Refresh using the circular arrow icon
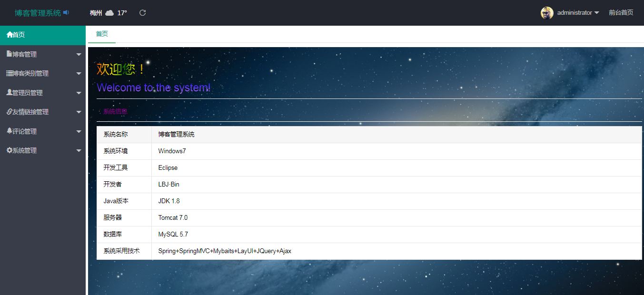Viewport: 644px width, 295px height. click(142, 13)
